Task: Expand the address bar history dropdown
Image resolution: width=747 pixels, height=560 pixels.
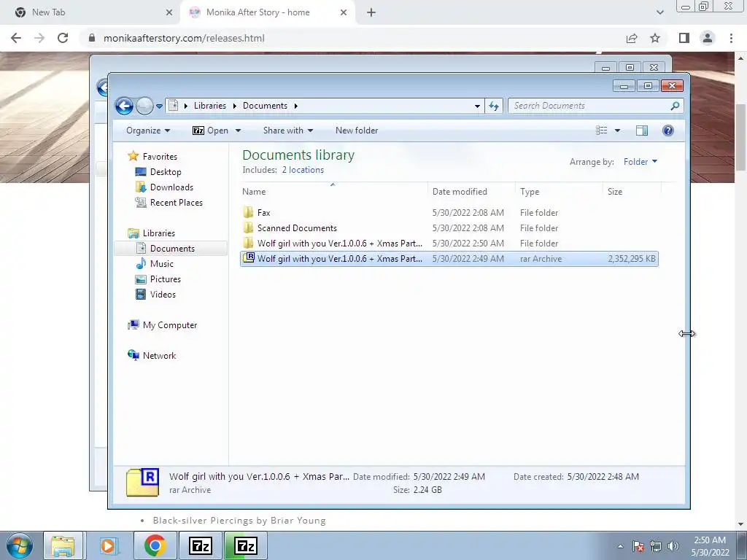Action: [477, 106]
